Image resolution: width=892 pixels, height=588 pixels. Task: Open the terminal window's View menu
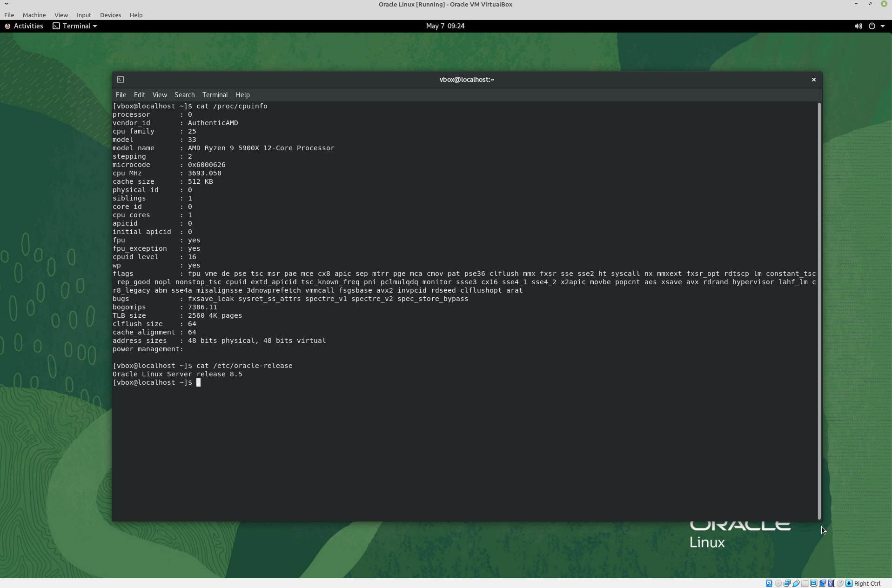(x=160, y=95)
